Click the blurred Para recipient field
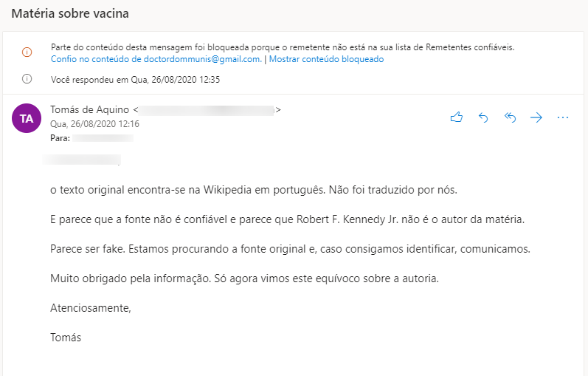 click(x=103, y=138)
